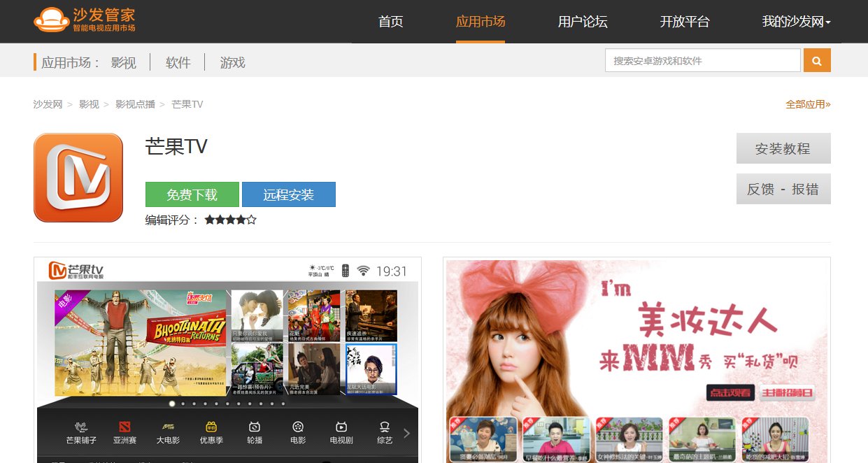Image resolution: width=868 pixels, height=463 pixels.
Task: Open 用户论坛 in top navigation
Action: 583,22
